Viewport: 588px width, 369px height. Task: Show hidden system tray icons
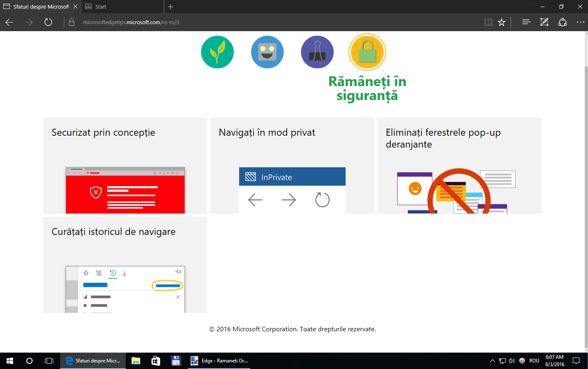click(492, 361)
